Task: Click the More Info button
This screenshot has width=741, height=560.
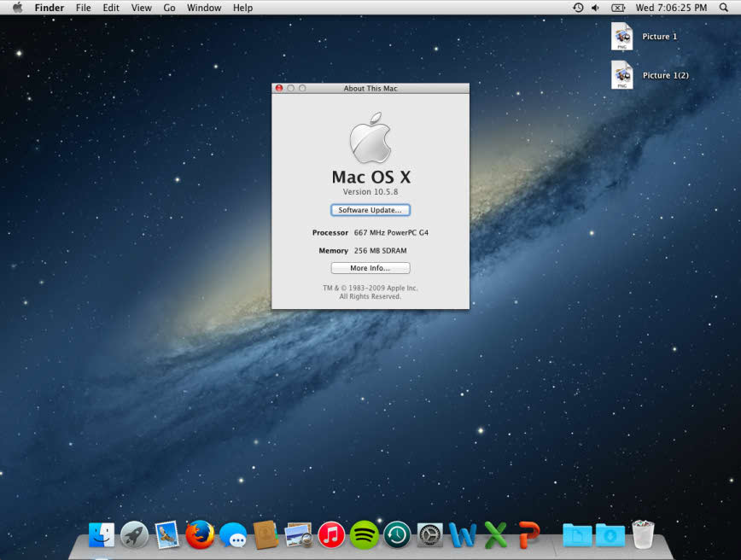Action: [x=370, y=267]
